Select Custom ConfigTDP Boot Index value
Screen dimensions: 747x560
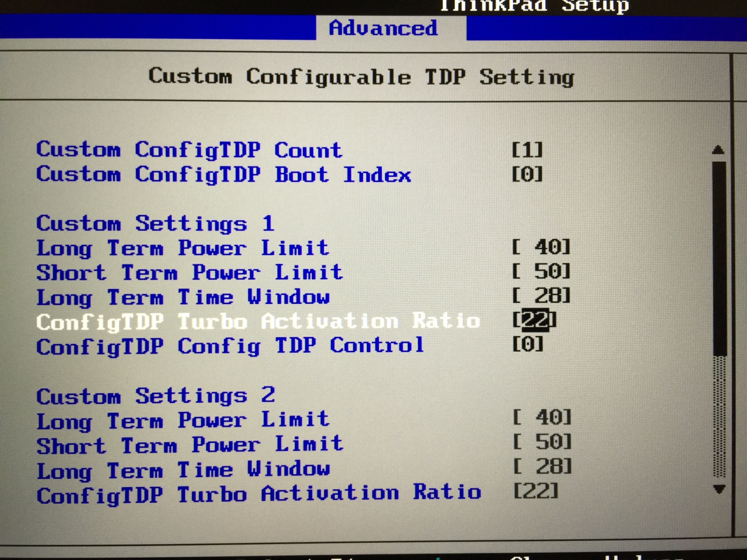click(x=527, y=174)
